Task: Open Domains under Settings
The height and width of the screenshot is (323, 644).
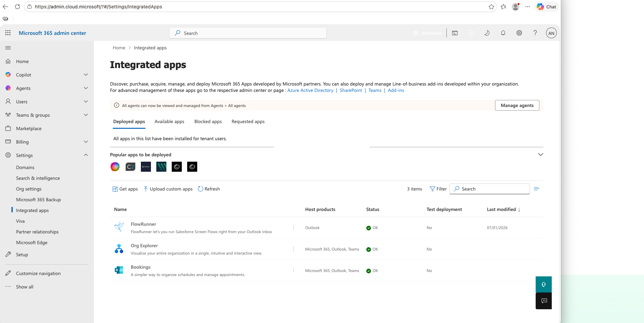Action: 25,167
